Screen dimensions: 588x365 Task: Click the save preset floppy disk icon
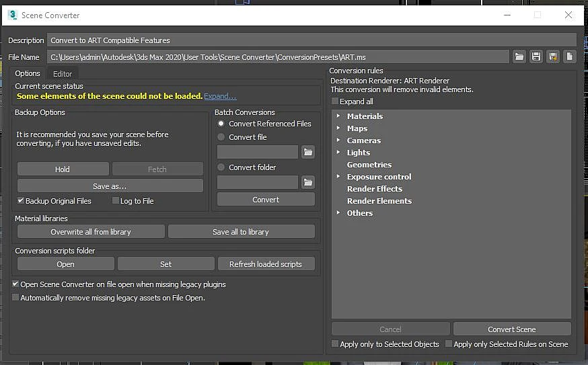tap(536, 56)
